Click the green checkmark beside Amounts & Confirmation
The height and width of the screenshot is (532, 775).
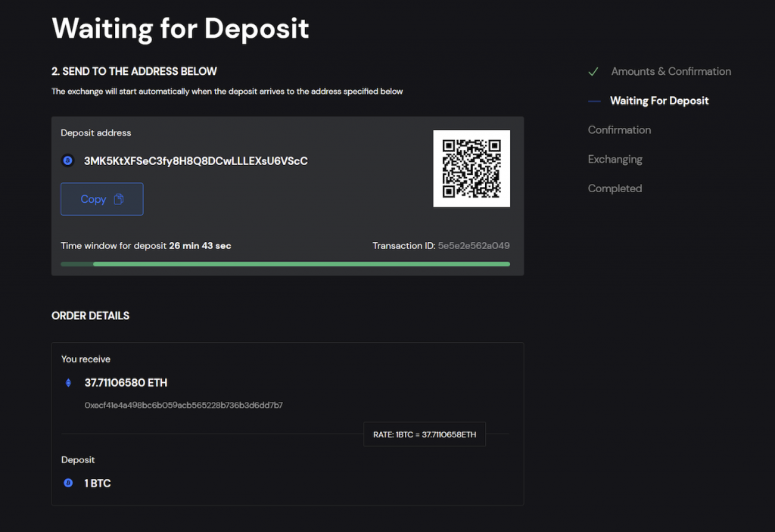593,72
